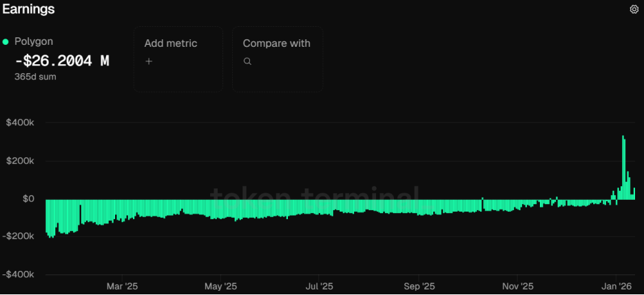The height and width of the screenshot is (295, 644).
Task: Click the $400k y-axis label
Action: point(19,123)
